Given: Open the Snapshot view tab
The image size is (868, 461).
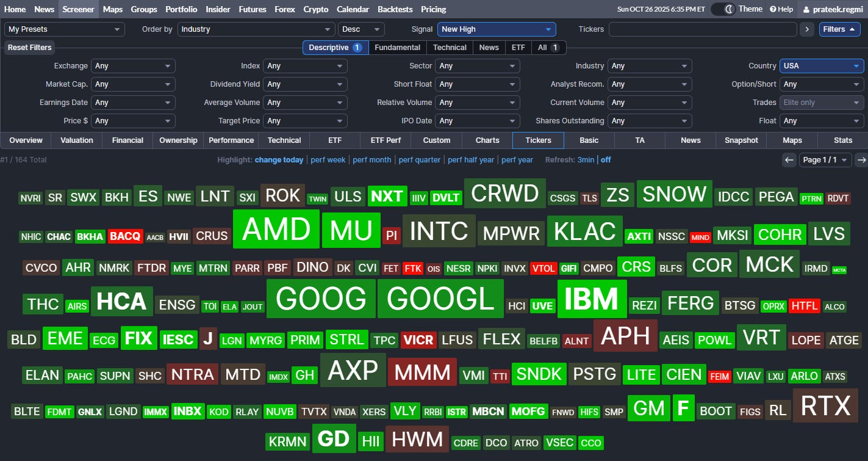Looking at the screenshot, I should (741, 140).
